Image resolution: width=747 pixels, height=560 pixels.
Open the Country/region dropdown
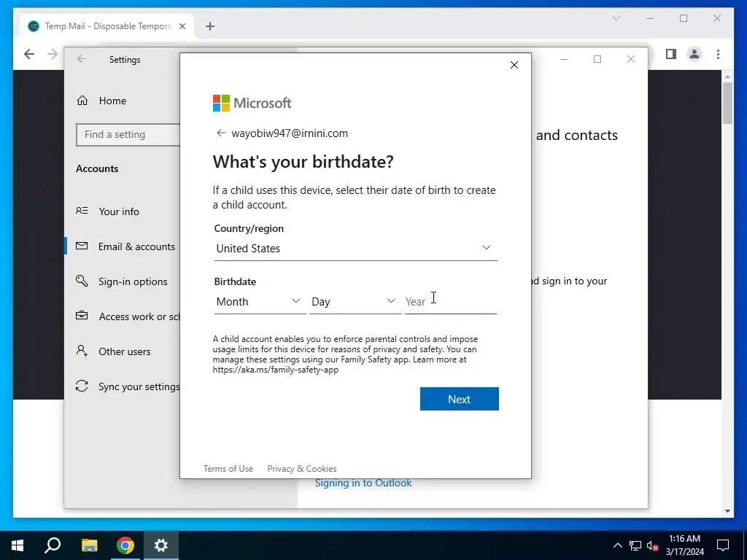(355, 248)
